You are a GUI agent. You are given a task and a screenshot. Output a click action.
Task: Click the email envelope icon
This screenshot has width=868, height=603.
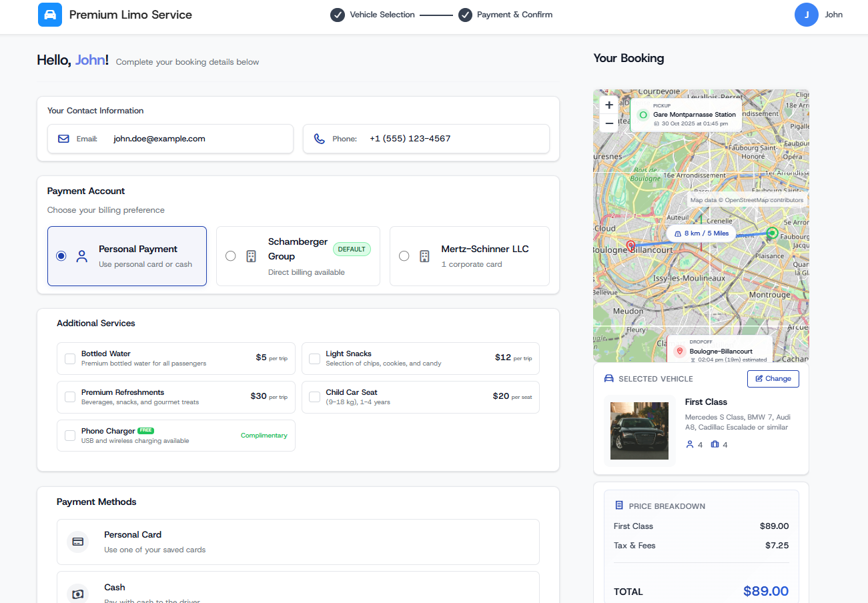tap(64, 139)
